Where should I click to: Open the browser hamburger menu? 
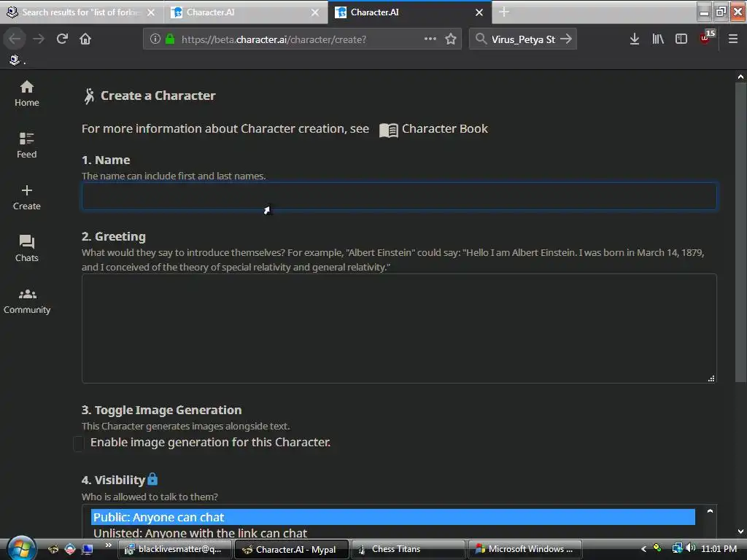point(733,39)
